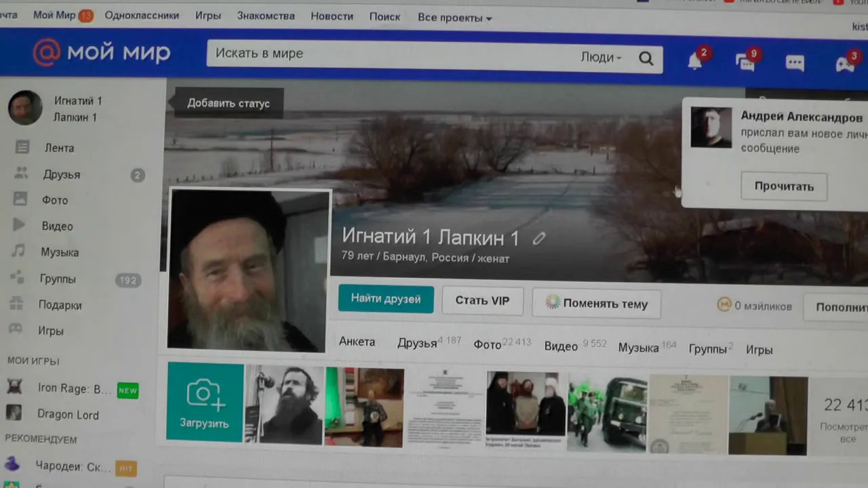Open the large profile photo

[x=248, y=270]
